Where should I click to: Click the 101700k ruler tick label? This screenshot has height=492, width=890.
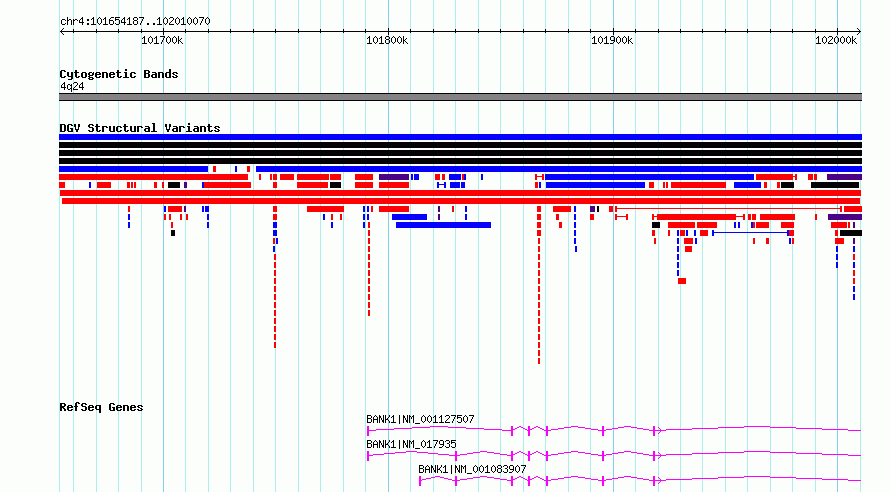(162, 40)
